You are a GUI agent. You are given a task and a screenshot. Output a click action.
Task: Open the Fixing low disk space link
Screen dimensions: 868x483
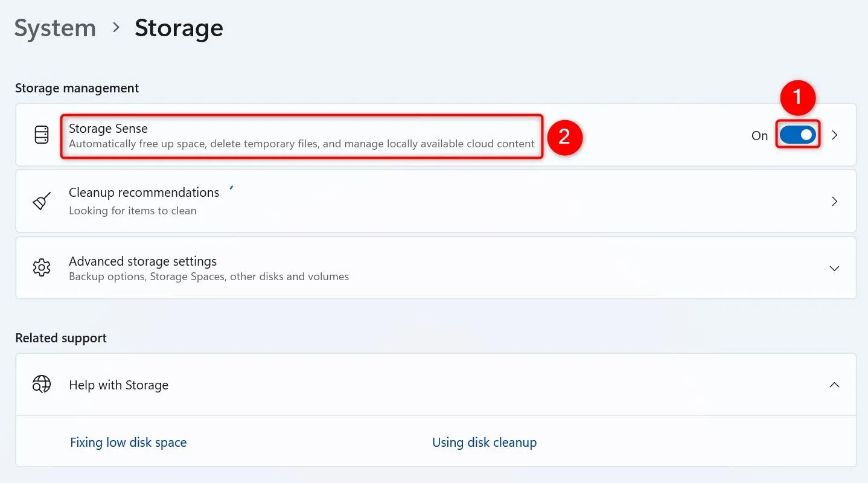(128, 442)
